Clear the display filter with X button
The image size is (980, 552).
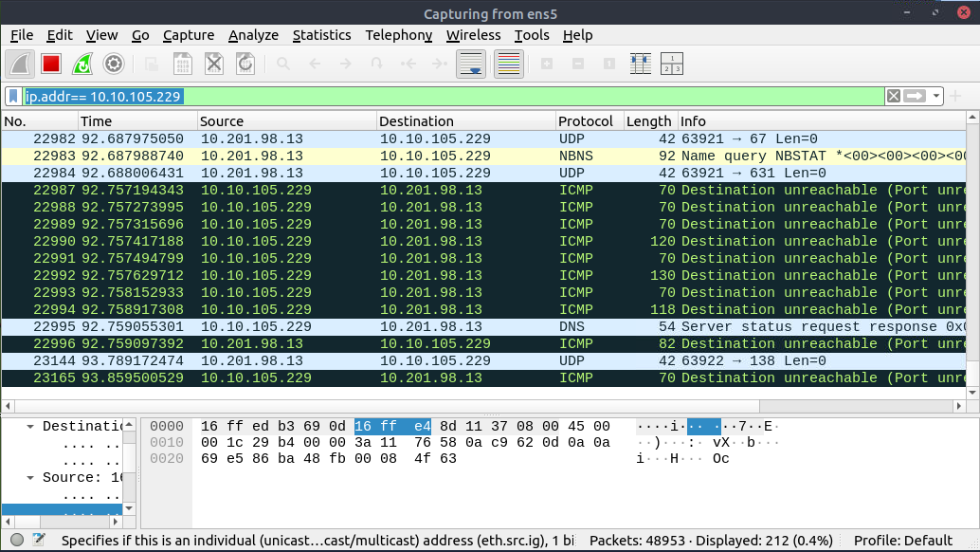pyautogui.click(x=894, y=97)
